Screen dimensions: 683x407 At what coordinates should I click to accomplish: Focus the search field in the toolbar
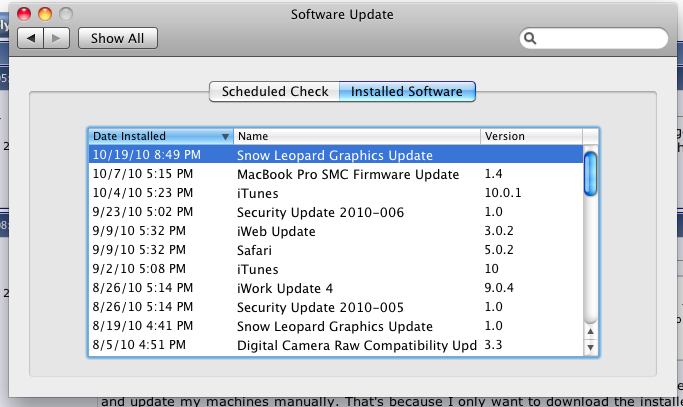pyautogui.click(x=594, y=38)
